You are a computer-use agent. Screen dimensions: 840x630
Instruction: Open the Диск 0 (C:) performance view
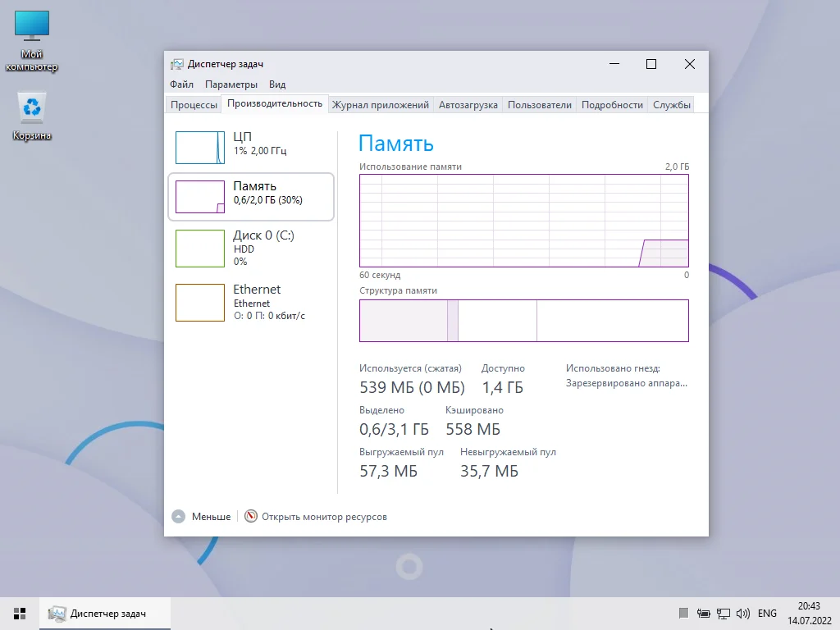[x=251, y=248]
